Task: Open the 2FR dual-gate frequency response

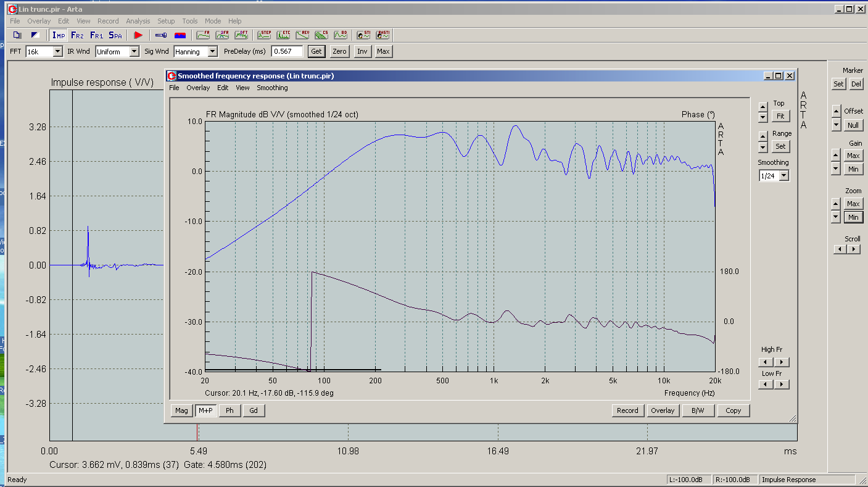Action: (x=222, y=35)
